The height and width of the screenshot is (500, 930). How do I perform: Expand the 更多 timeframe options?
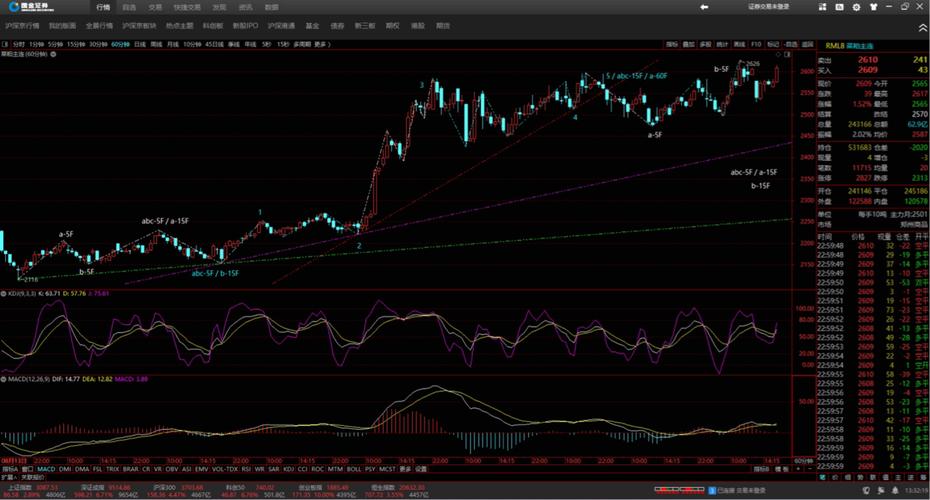(321, 44)
